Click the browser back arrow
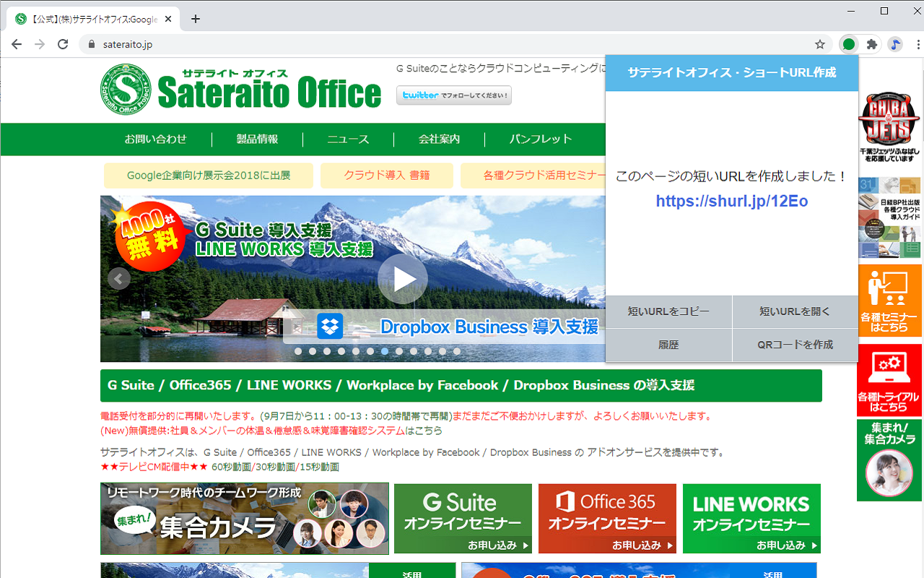Image resolution: width=924 pixels, height=578 pixels. 17,44
